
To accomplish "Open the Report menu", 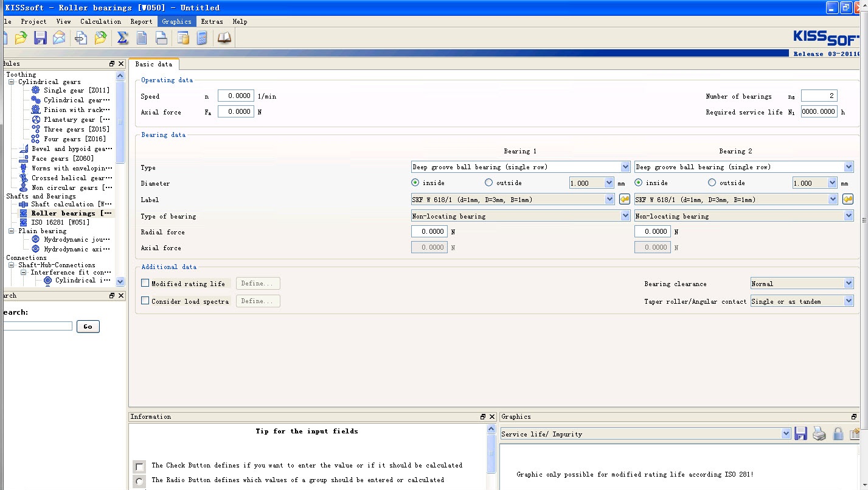I will pos(142,21).
